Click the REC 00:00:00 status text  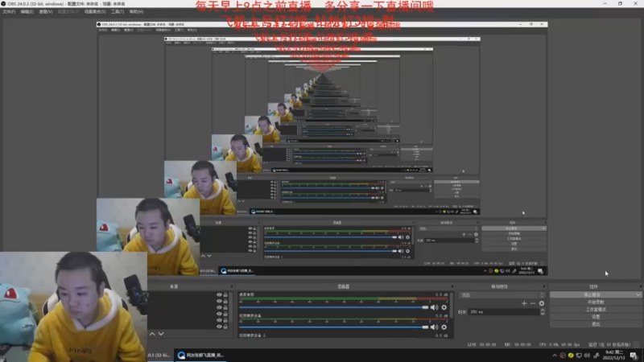pyautogui.click(x=519, y=345)
